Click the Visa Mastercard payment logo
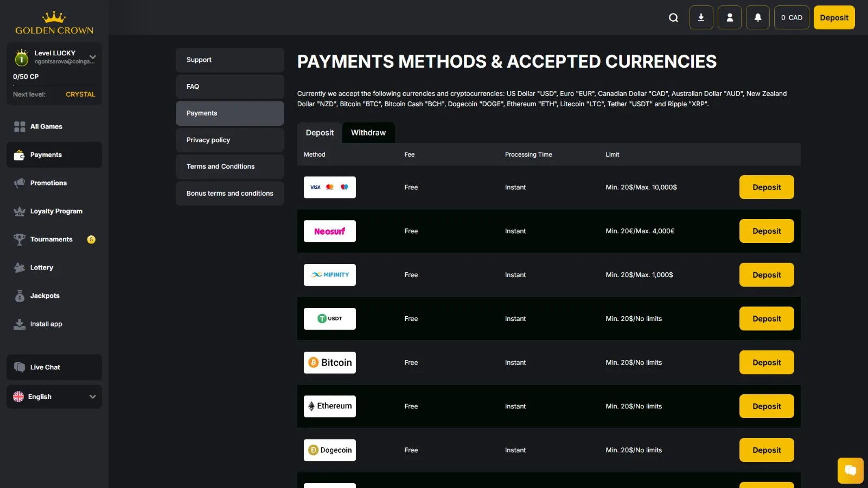Viewport: 868px width, 488px height. pyautogui.click(x=330, y=188)
